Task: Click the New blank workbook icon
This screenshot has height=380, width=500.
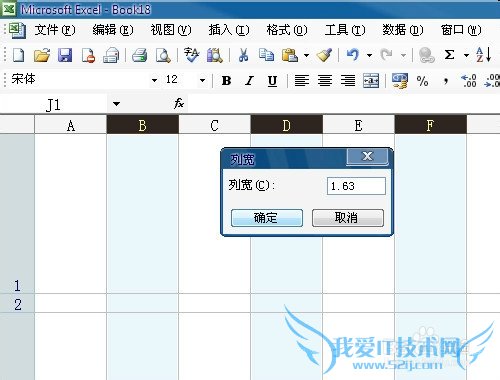Action: 19,55
